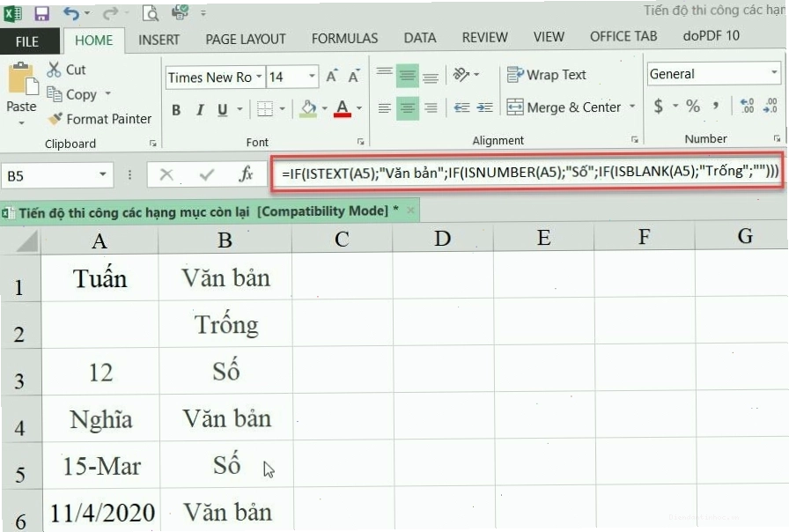Toggle Wrap Text for the cell
Screen dimensions: 789x532
tap(547, 75)
